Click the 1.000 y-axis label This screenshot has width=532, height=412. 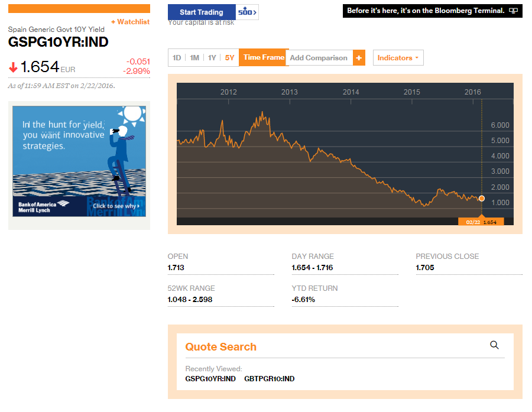[x=500, y=203]
